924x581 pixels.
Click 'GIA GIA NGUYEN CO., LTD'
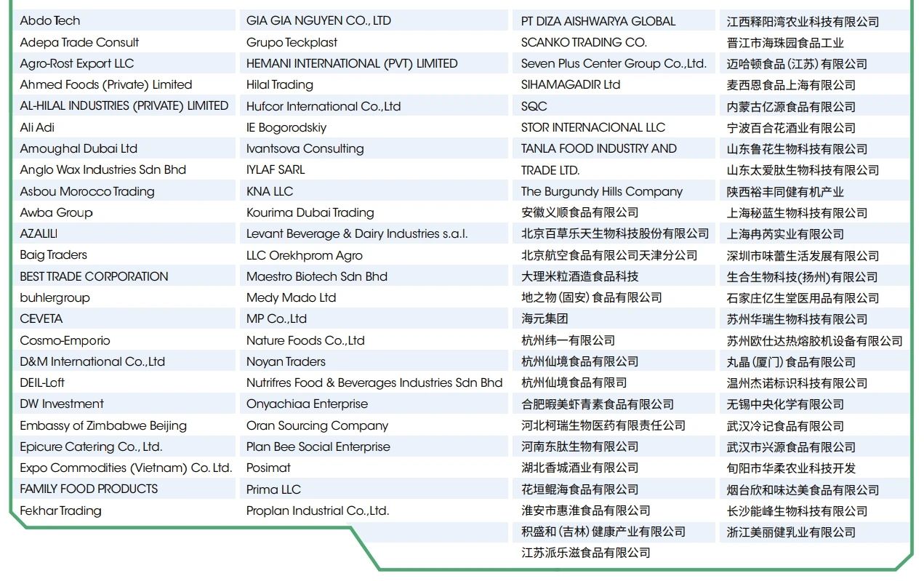pos(318,20)
